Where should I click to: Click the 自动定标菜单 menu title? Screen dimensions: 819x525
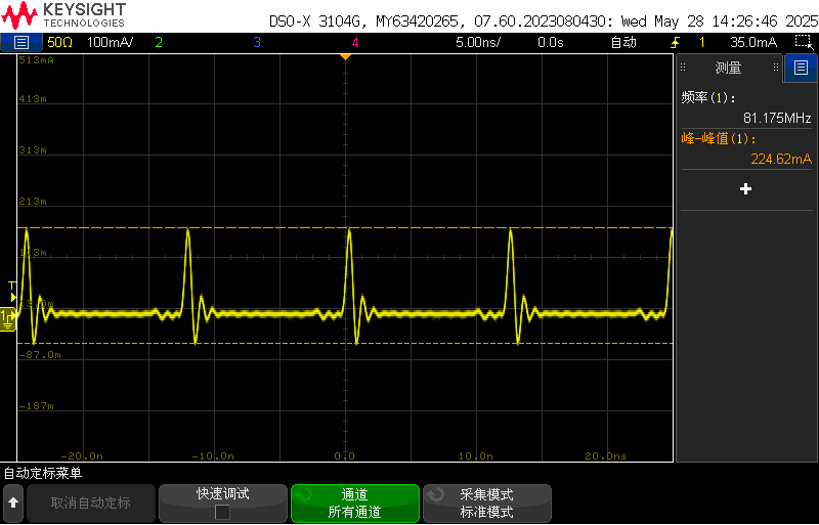pyautogui.click(x=43, y=473)
